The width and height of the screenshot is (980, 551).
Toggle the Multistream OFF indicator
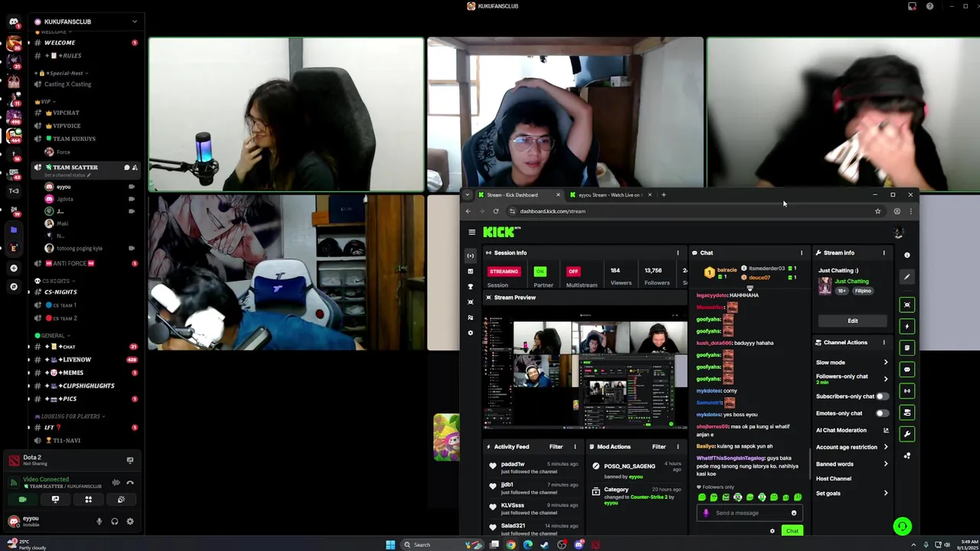[x=573, y=272]
